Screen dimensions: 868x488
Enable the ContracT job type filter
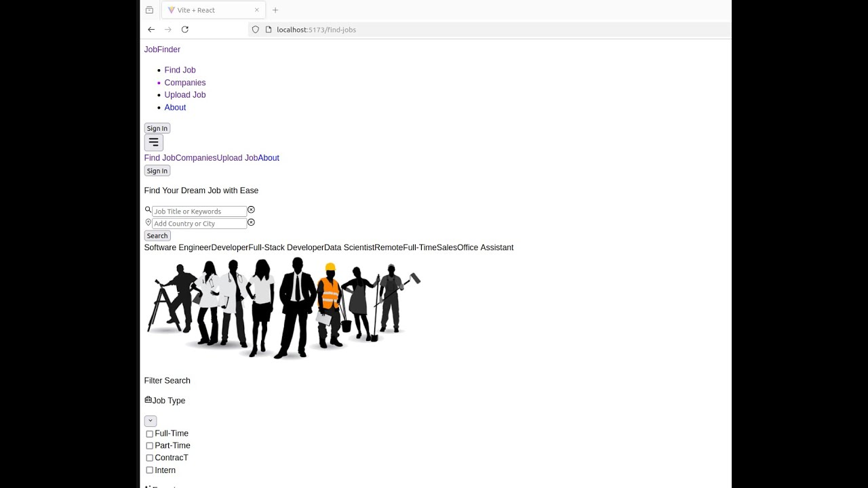point(149,458)
